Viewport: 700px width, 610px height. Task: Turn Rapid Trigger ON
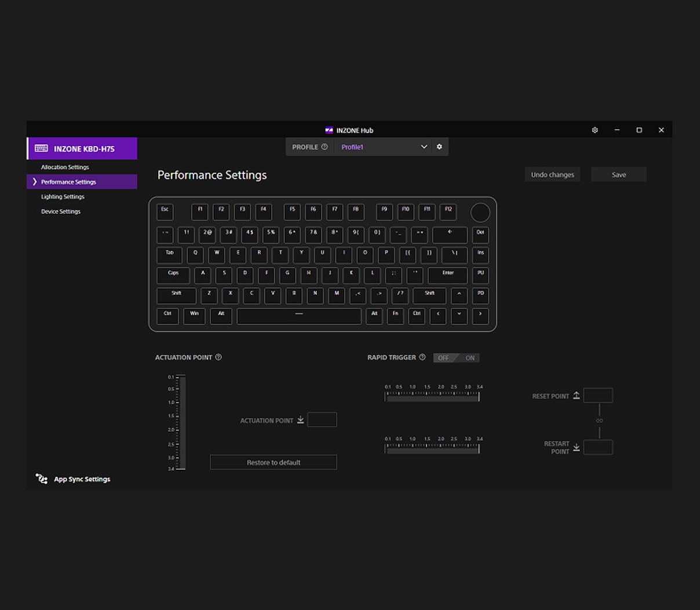(469, 358)
